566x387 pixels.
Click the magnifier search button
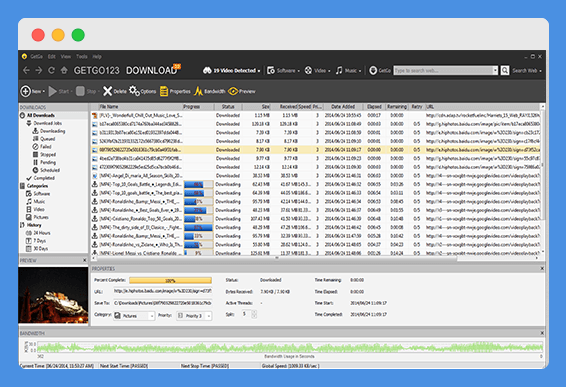pyautogui.click(x=505, y=70)
